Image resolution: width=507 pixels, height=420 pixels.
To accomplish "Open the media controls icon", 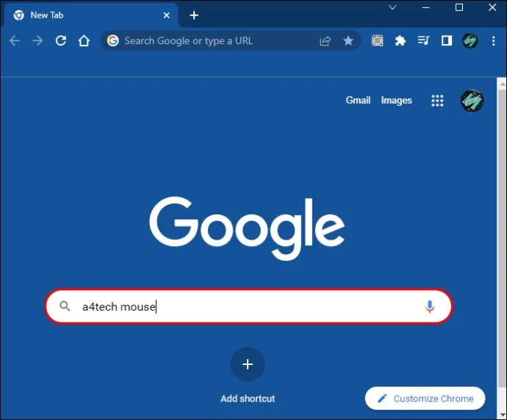I will pos(423,40).
